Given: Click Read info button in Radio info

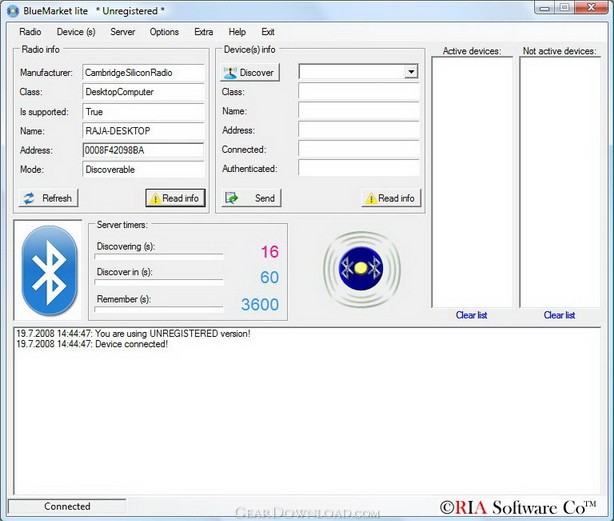Looking at the screenshot, I should pyautogui.click(x=175, y=198).
